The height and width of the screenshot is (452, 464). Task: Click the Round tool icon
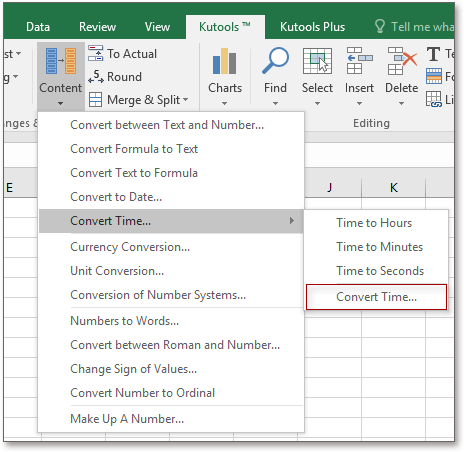pos(96,77)
